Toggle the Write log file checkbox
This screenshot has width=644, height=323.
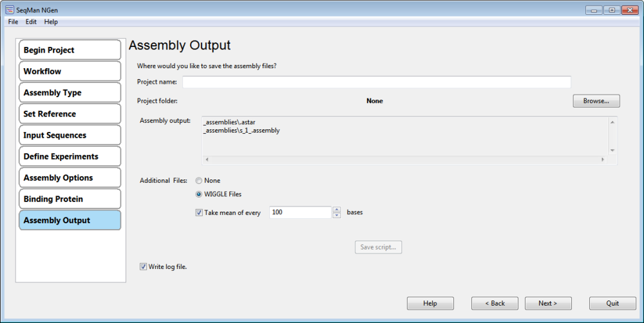point(143,267)
